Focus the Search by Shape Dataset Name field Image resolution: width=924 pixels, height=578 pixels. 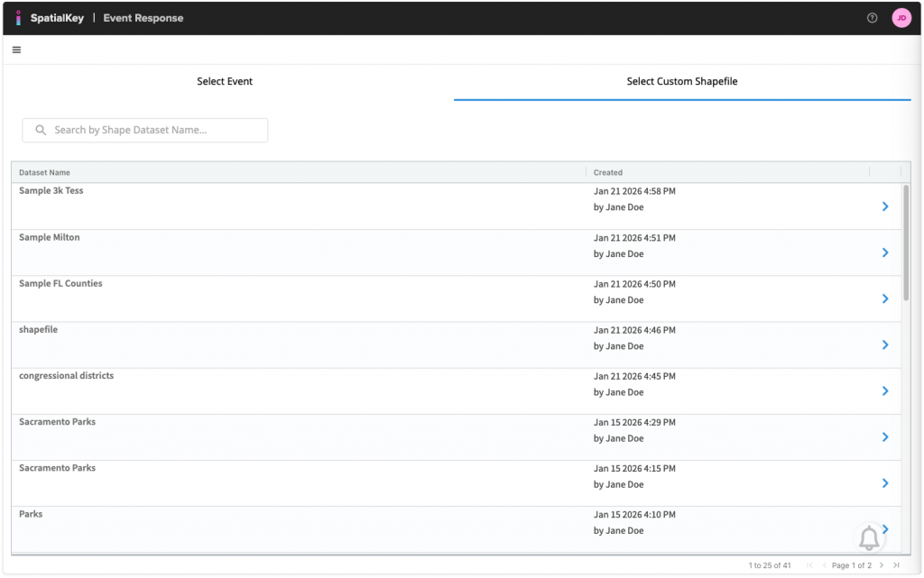pos(153,130)
